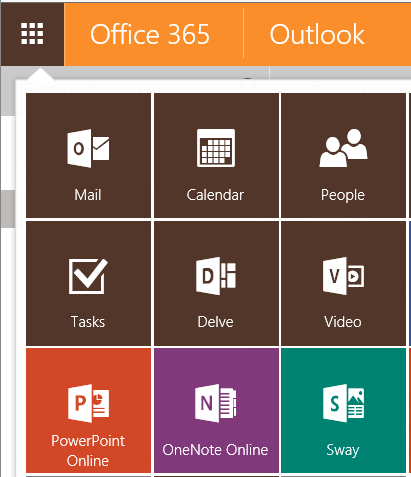Click the Outlook title in header
This screenshot has height=477, width=411.
[x=317, y=34]
